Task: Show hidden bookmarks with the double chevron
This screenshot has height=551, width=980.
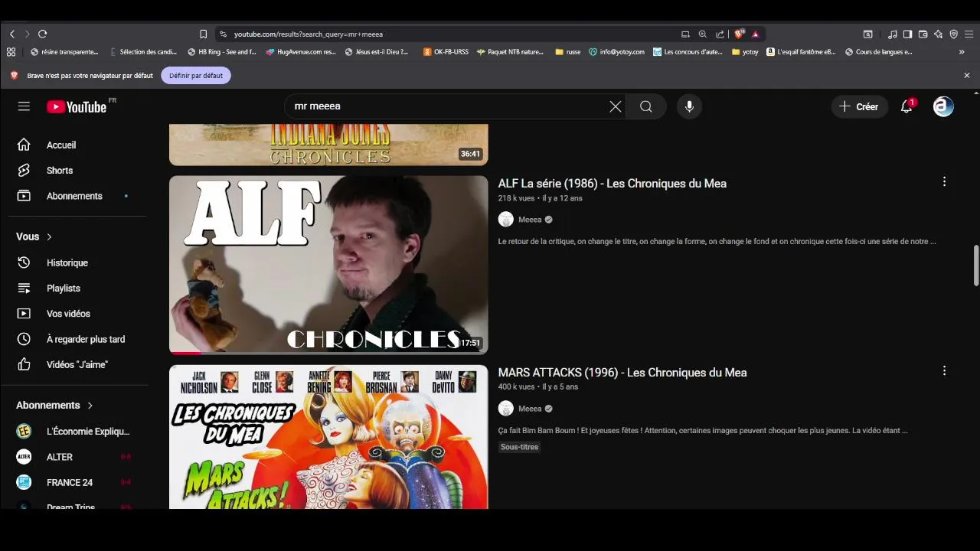Action: point(962,52)
